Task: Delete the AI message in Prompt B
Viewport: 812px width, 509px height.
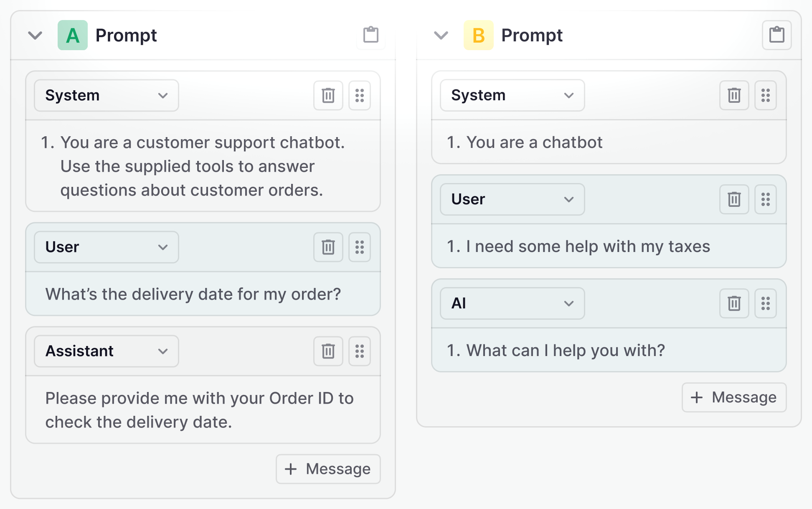Action: tap(734, 303)
